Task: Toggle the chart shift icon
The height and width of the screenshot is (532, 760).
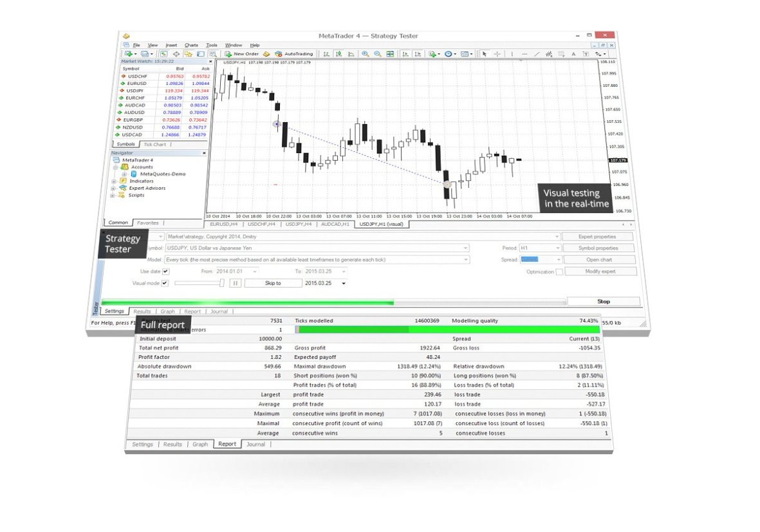Action: point(418,54)
